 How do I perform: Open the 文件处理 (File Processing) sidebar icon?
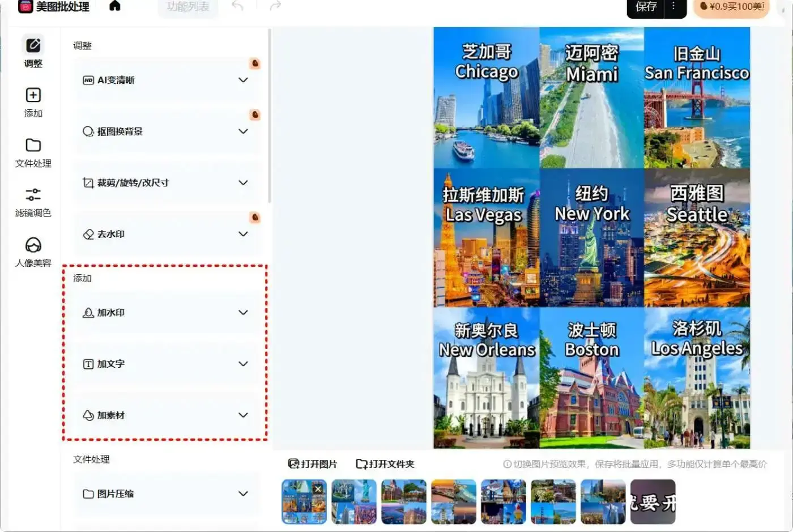[x=32, y=152]
